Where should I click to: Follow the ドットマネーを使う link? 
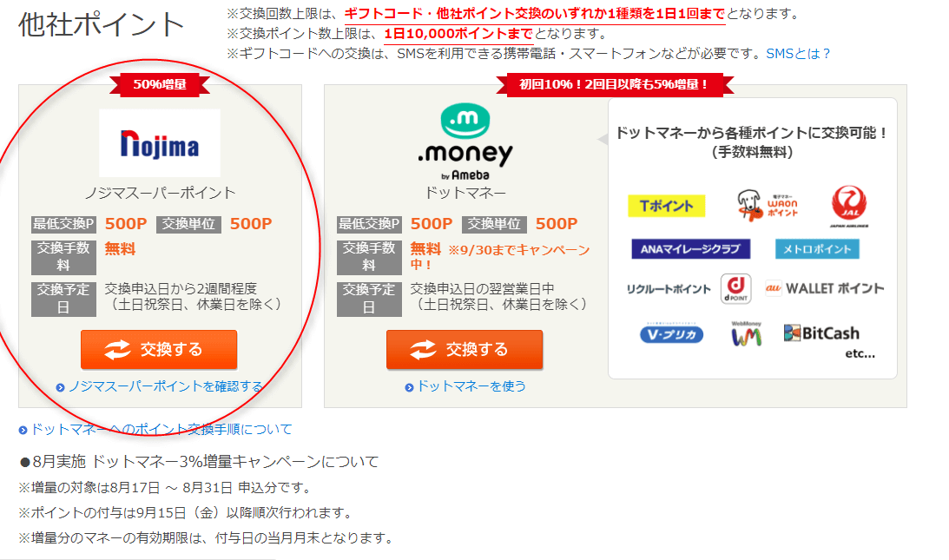coord(465,386)
